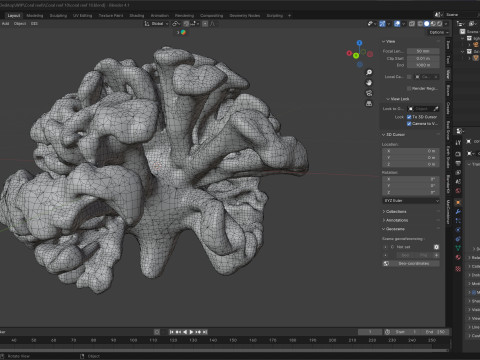
Task: Open the View Layer properties tab icon
Action: pyautogui.click(x=458, y=173)
